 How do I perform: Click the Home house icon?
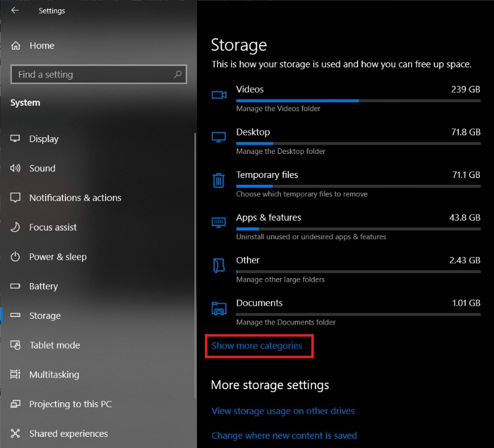[x=16, y=46]
